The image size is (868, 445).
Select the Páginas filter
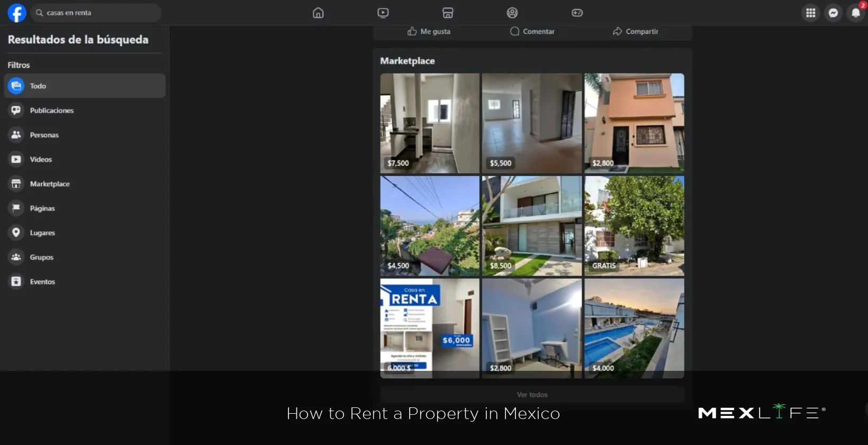[x=85, y=208]
